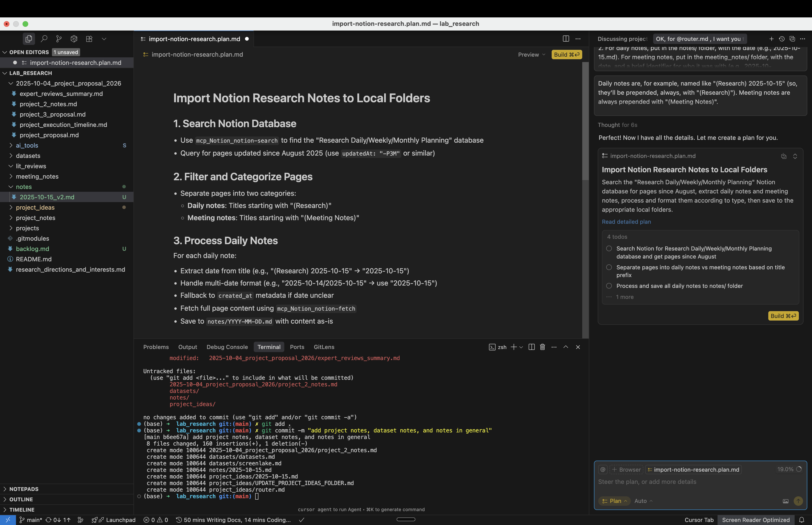Click the chat input field
Image resolution: width=812 pixels, height=525 pixels.
[x=682, y=482]
